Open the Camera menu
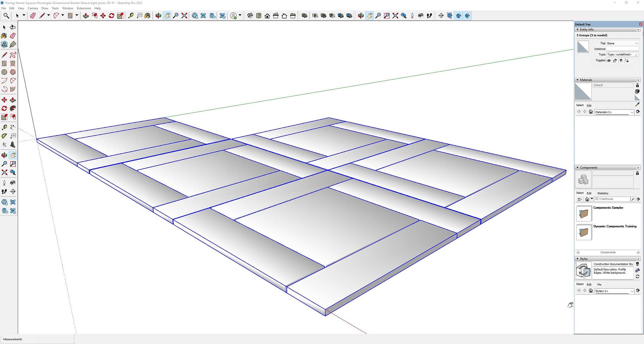 (33, 8)
